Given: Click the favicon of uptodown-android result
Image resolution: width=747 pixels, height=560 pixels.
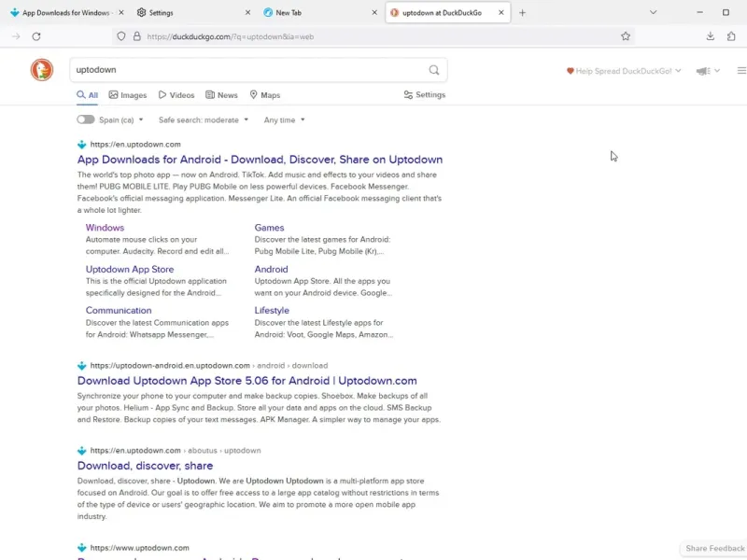Looking at the screenshot, I should pos(82,366).
